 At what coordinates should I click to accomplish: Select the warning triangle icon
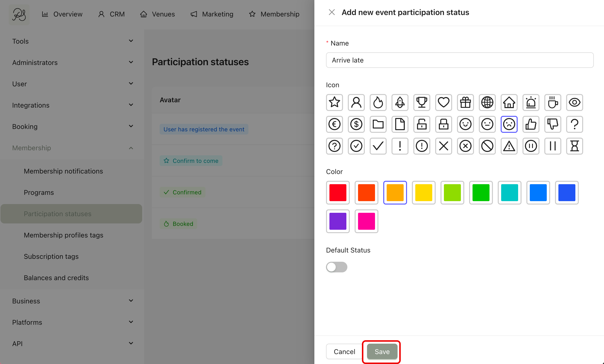(509, 146)
